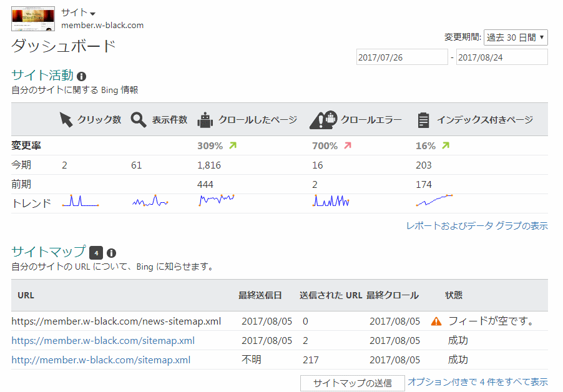
Task: Click the 444 previous crawled pages value
Action: tap(205, 185)
